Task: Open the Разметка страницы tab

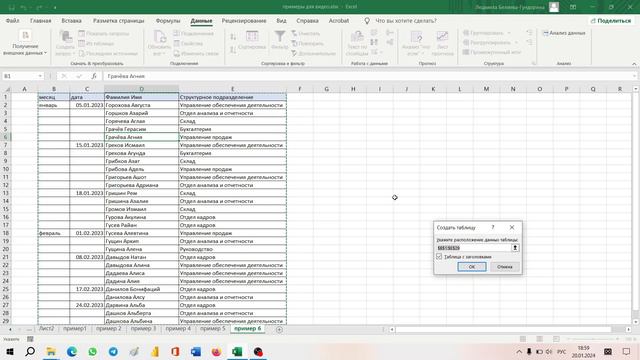Action: tap(118, 20)
